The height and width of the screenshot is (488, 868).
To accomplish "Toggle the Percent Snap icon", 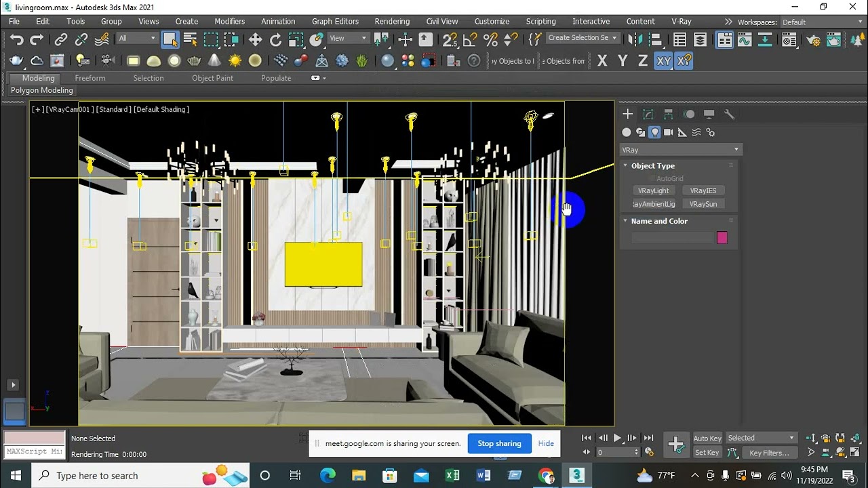I will click(490, 39).
